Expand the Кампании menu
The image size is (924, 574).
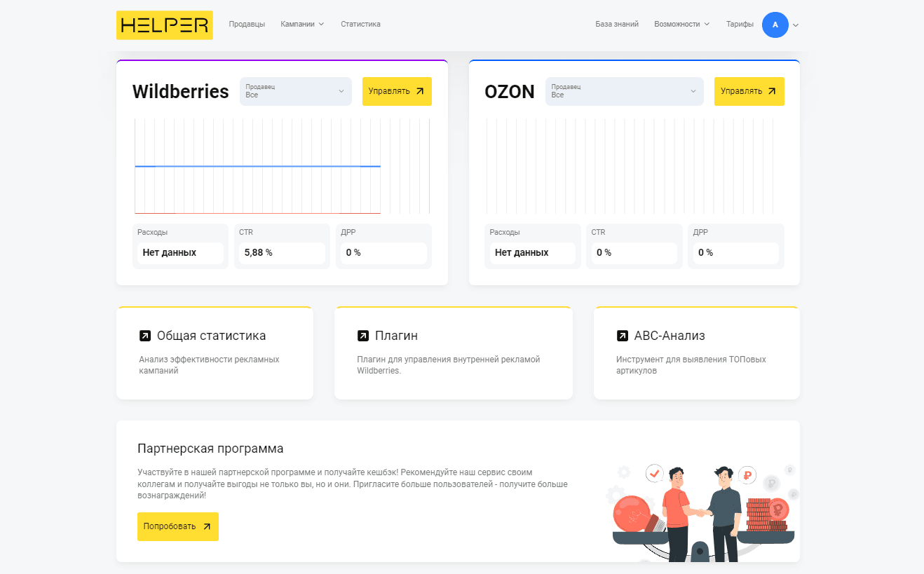pos(302,24)
